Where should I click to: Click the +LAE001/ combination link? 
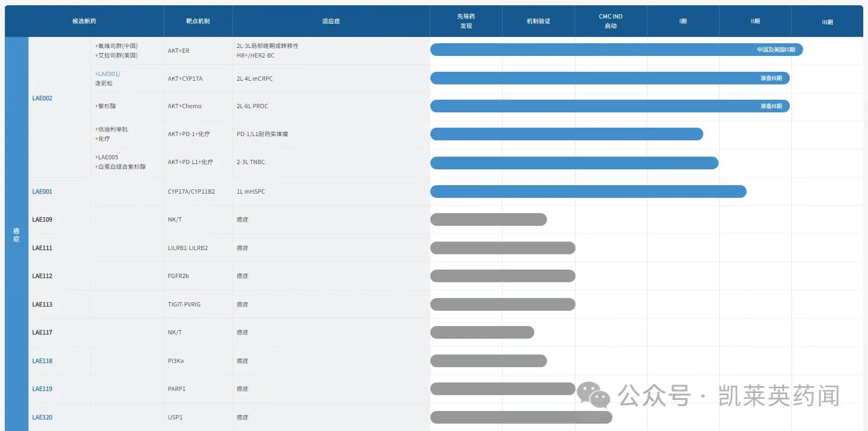[x=108, y=74]
